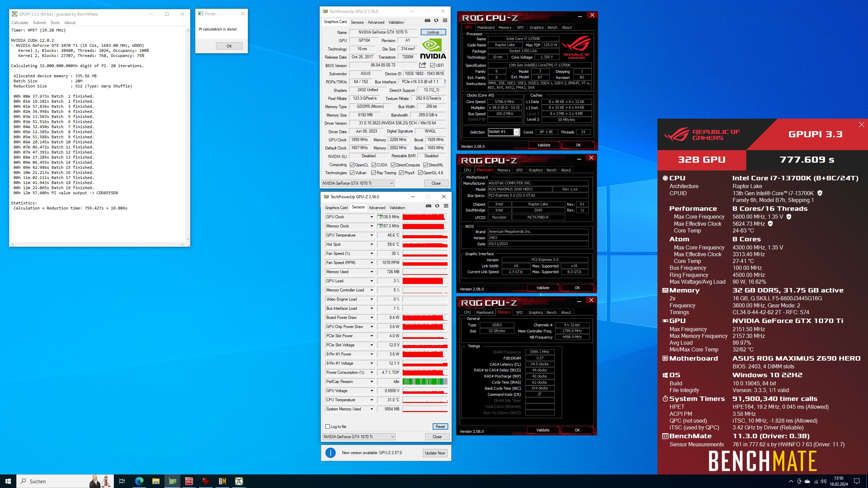The height and width of the screenshot is (488, 868).
Task: Click refresh icon in top GPU-Z window
Action: point(436,21)
